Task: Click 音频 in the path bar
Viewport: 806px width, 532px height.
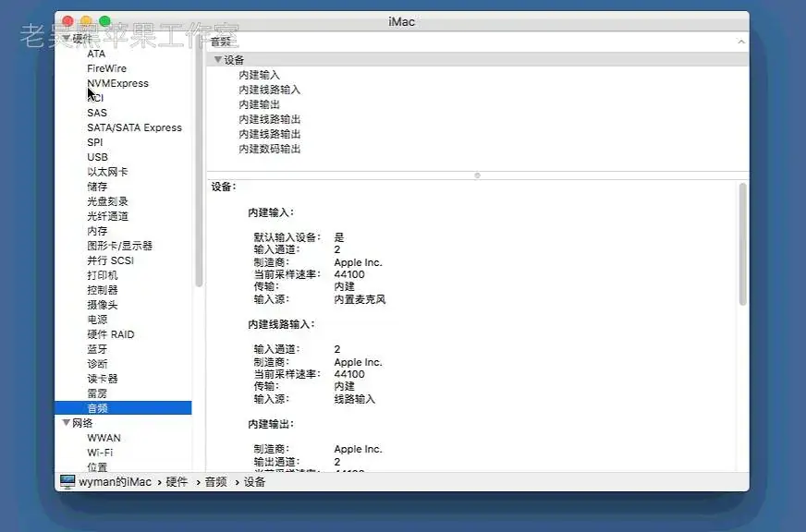Action: coord(216,482)
